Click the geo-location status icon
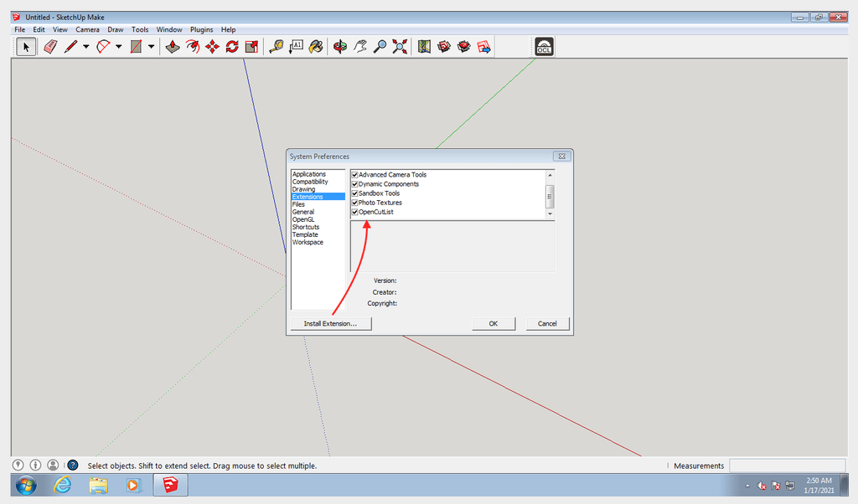Screen dimensions: 858x504 18,465
